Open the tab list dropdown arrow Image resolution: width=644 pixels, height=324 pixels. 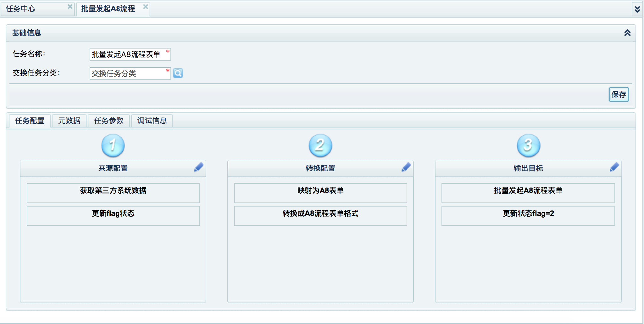(637, 9)
